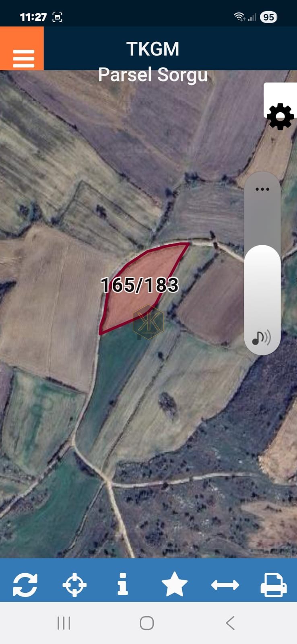Tap the sound mode music-note icon

261,338
